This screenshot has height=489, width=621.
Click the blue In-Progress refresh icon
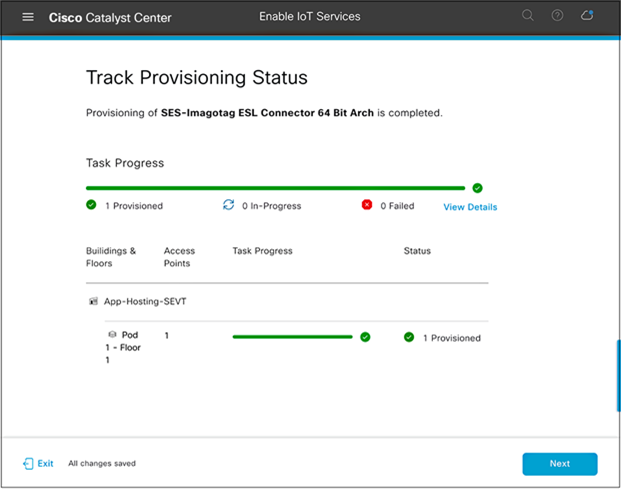tap(229, 205)
